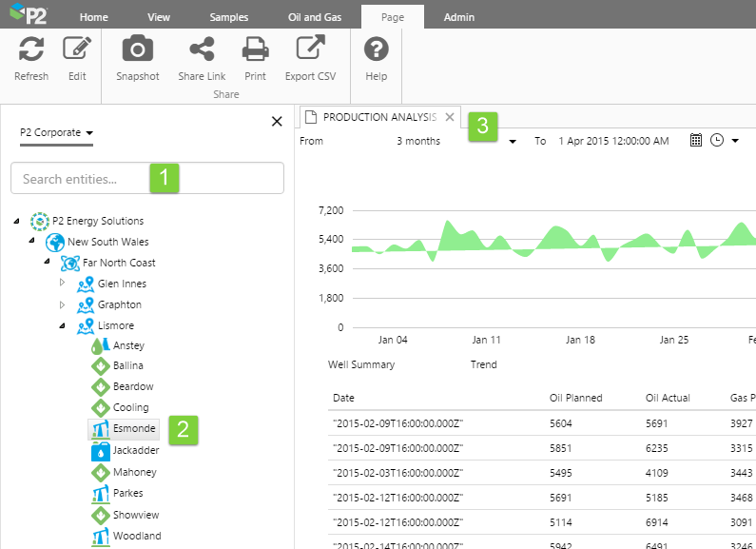Screen dimensions: 756x549
Task: Select the Trend tab
Action: point(483,364)
